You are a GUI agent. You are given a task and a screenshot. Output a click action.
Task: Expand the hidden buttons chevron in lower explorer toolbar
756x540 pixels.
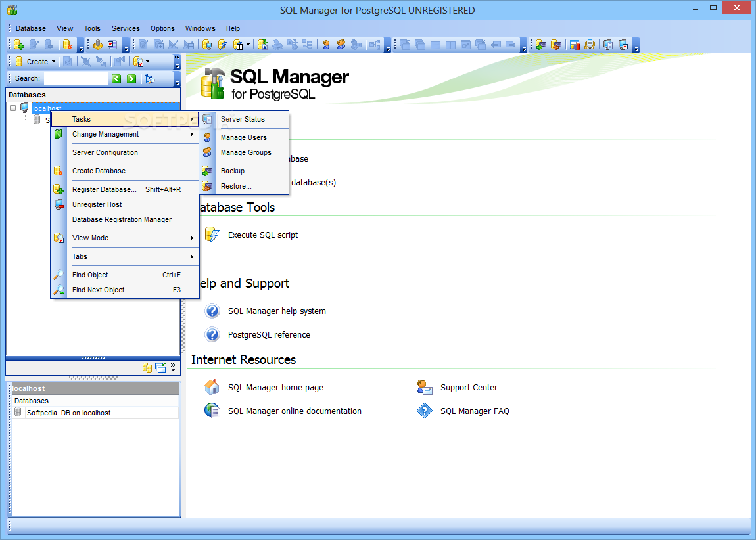173,367
